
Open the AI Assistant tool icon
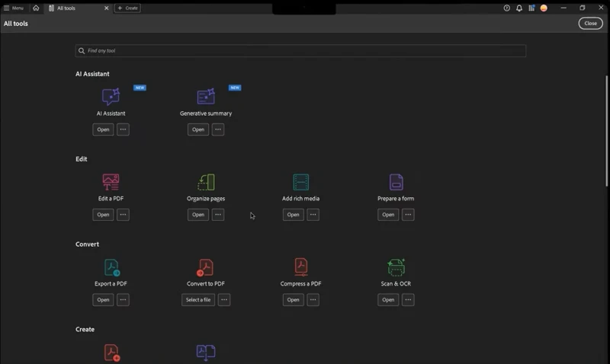point(111,97)
